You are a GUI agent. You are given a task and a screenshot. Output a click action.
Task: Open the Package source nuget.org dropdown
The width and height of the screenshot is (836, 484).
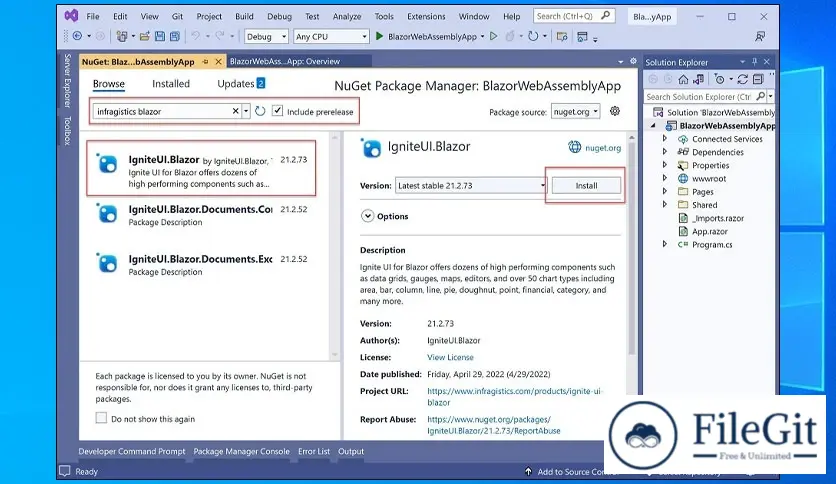[575, 111]
